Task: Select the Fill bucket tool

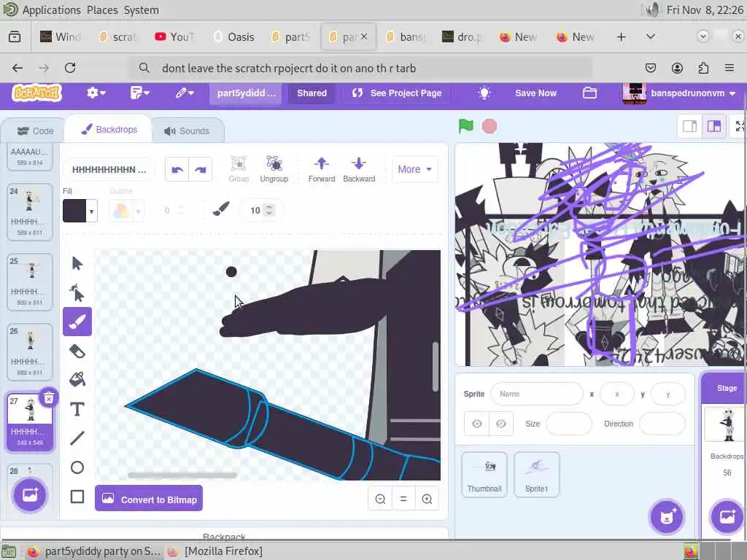Action: coord(77,379)
